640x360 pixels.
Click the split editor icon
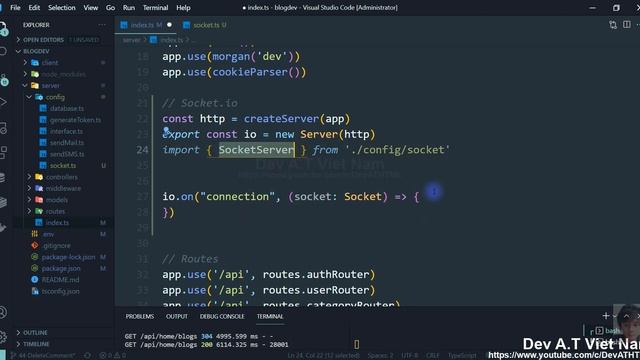(627, 25)
